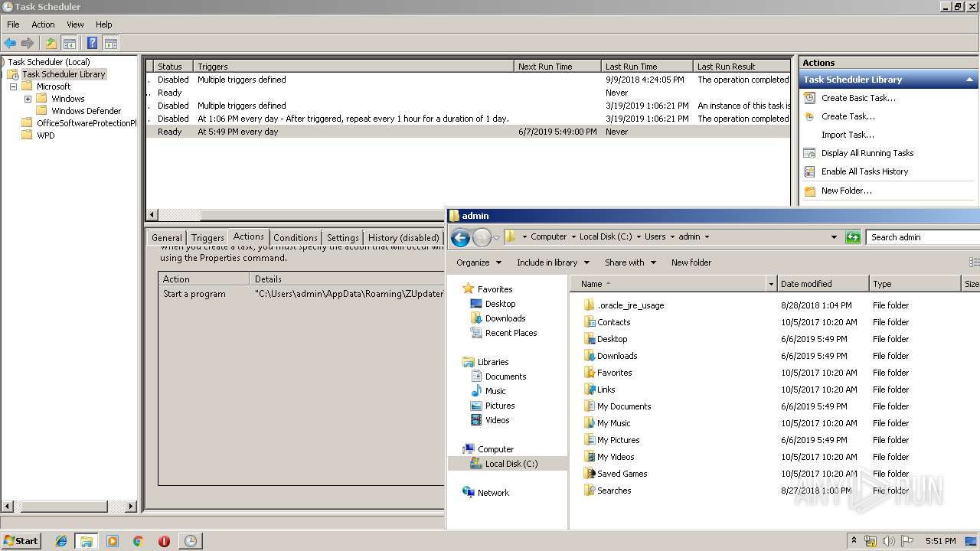Show hidden tray icons chevron
980x551 pixels.
pyautogui.click(x=854, y=541)
